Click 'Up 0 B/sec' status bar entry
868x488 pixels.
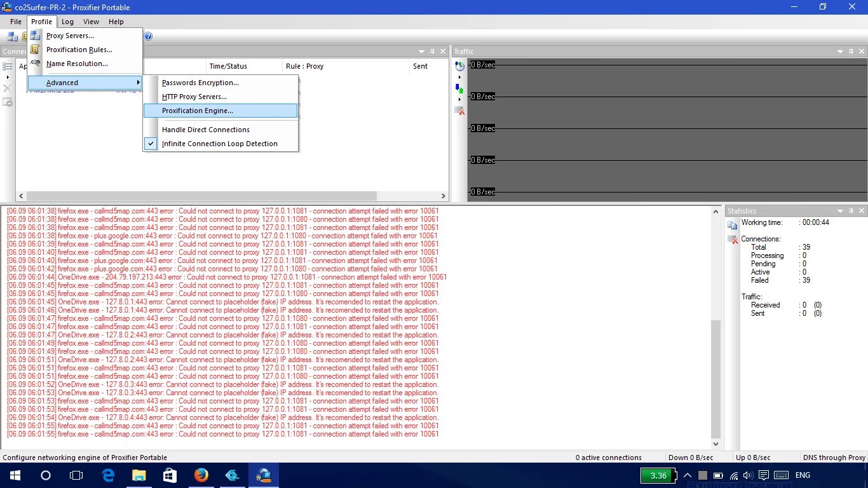point(753,457)
